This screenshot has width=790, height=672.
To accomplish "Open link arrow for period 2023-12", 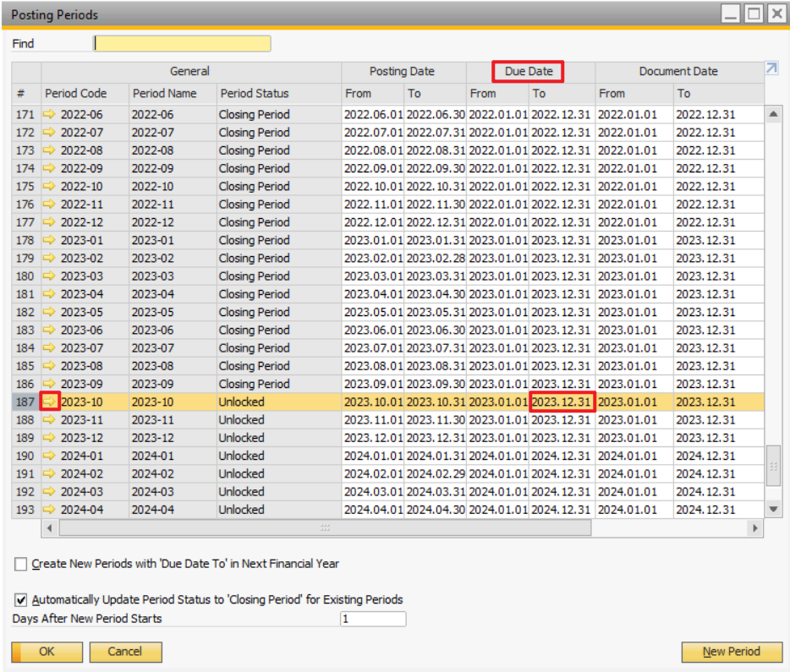I will click(x=49, y=438).
